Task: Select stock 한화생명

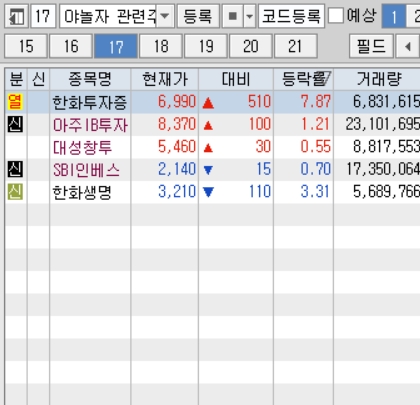Action: 82,192
